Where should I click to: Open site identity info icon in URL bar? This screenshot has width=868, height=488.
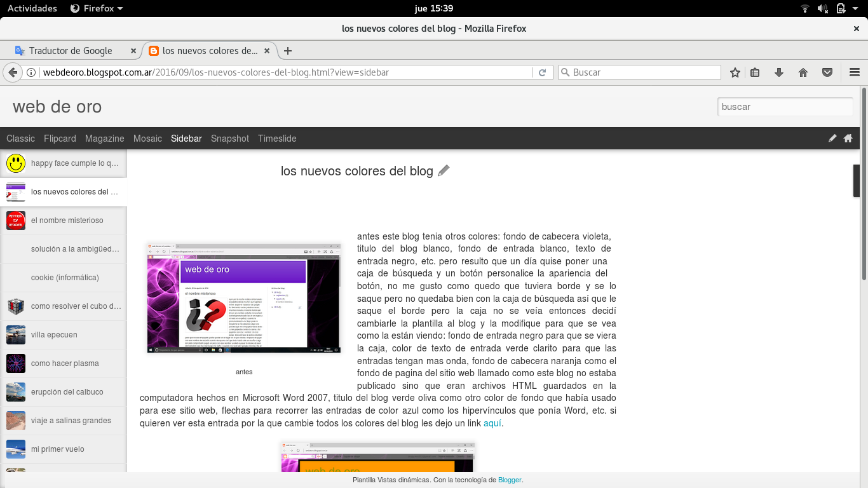coord(31,72)
